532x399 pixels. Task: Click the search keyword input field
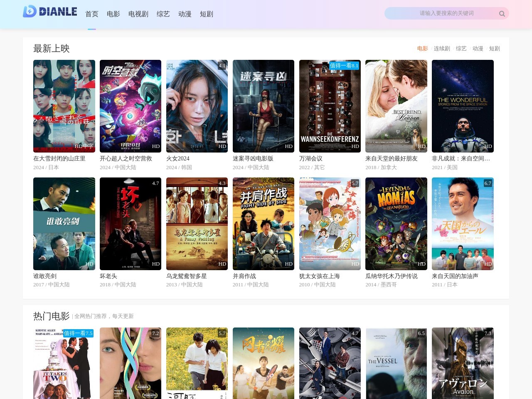(441, 13)
